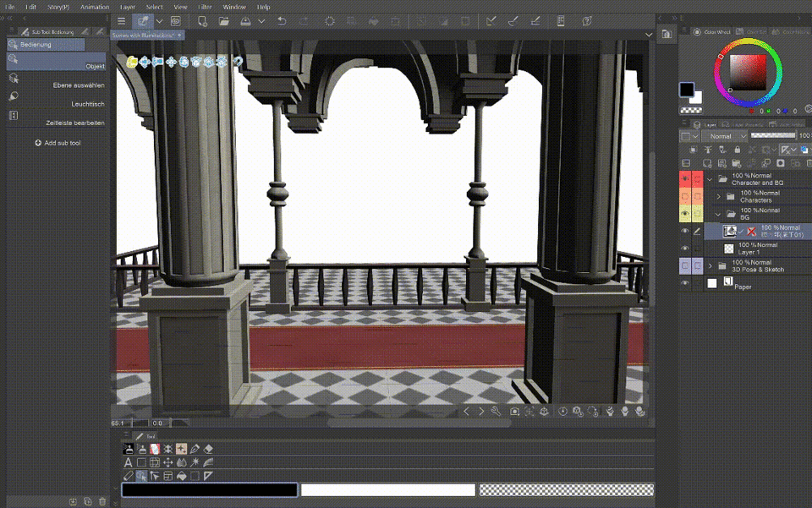This screenshot has width=812, height=508.
Task: Select the Text tool (A icon)
Action: (128, 462)
